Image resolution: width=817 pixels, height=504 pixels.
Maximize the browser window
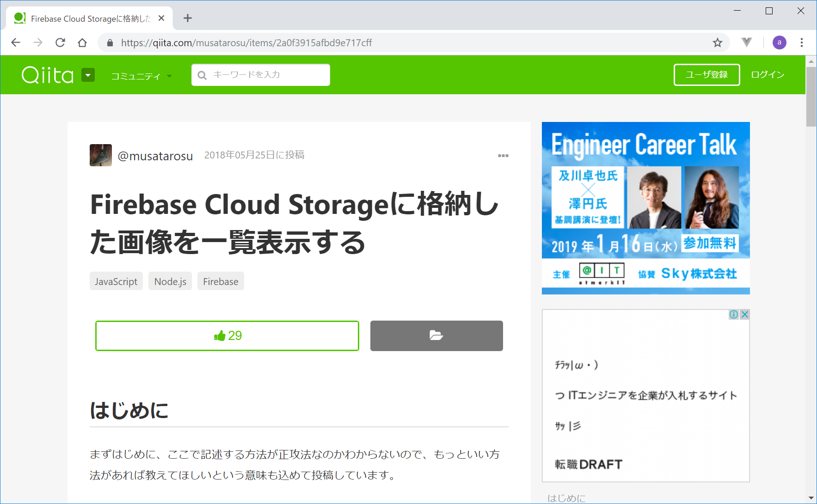pyautogui.click(x=769, y=11)
